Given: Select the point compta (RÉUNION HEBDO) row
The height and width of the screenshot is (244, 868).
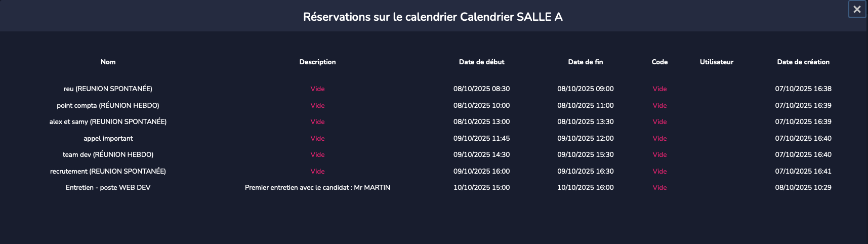Looking at the screenshot, I should 108,105.
